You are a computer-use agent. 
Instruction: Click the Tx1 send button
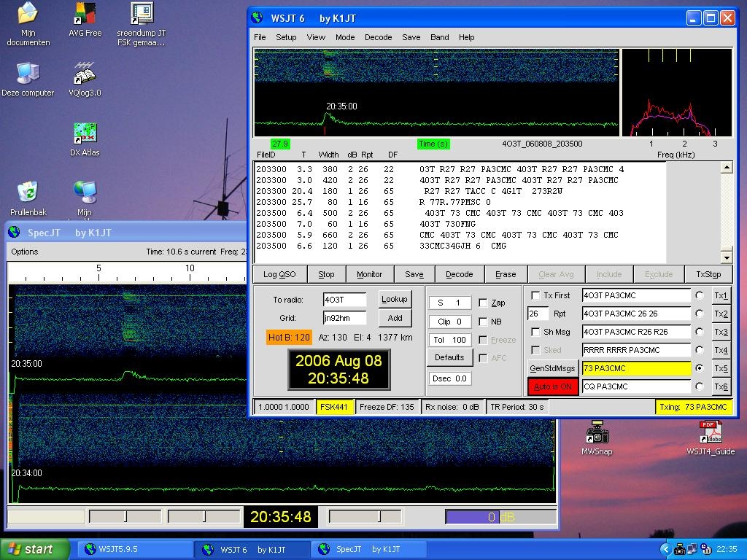(721, 296)
